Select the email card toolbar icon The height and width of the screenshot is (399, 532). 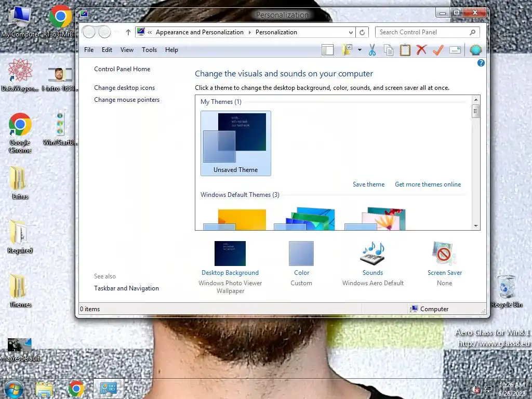tap(455, 50)
